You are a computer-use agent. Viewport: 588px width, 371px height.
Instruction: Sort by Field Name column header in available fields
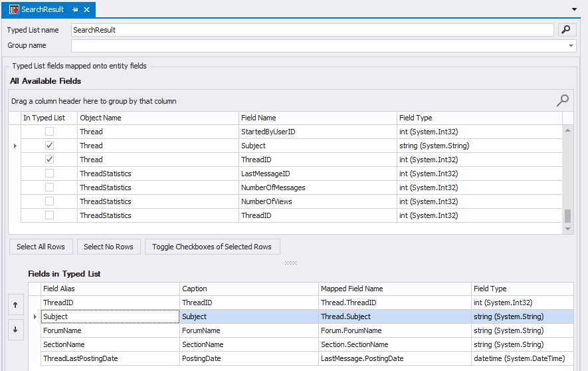tap(318, 118)
